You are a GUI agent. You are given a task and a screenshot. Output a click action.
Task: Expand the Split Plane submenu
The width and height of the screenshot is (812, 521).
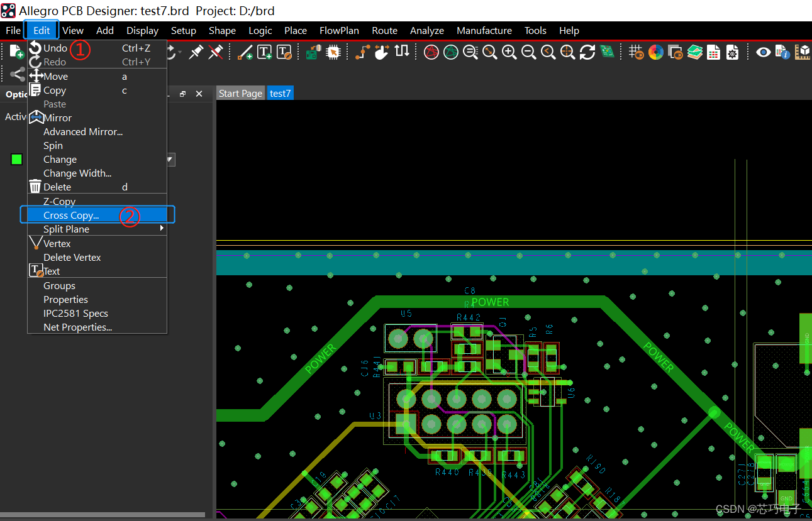[x=161, y=228]
